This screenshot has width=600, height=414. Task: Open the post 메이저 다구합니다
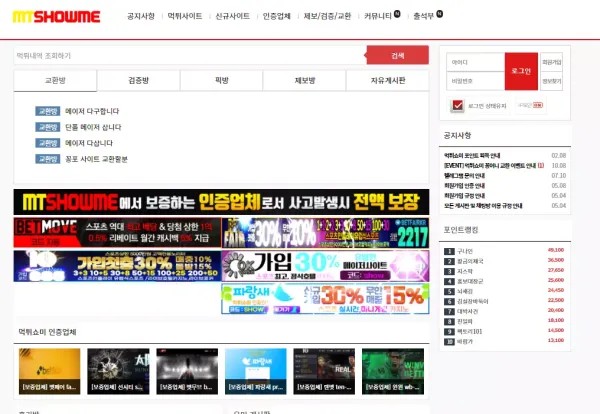tap(92, 111)
